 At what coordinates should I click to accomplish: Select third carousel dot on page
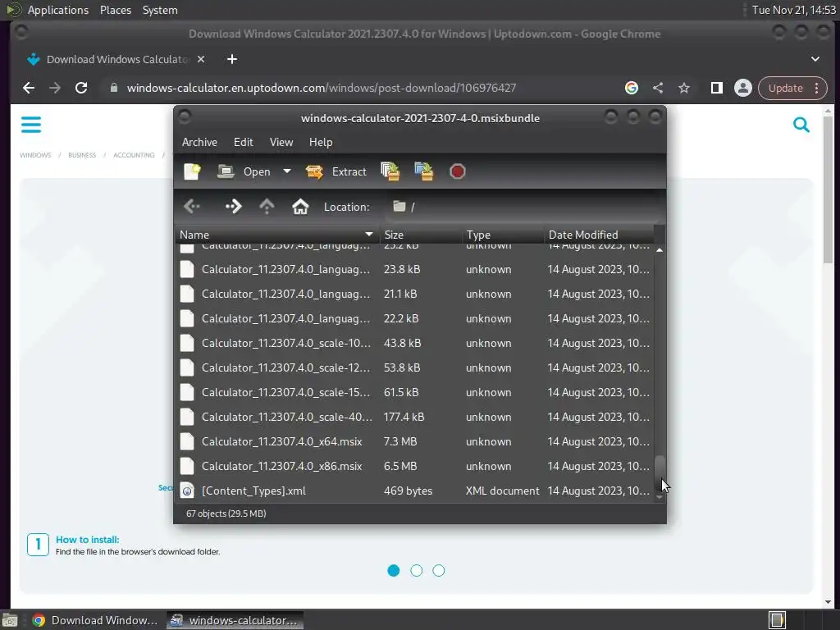439,571
